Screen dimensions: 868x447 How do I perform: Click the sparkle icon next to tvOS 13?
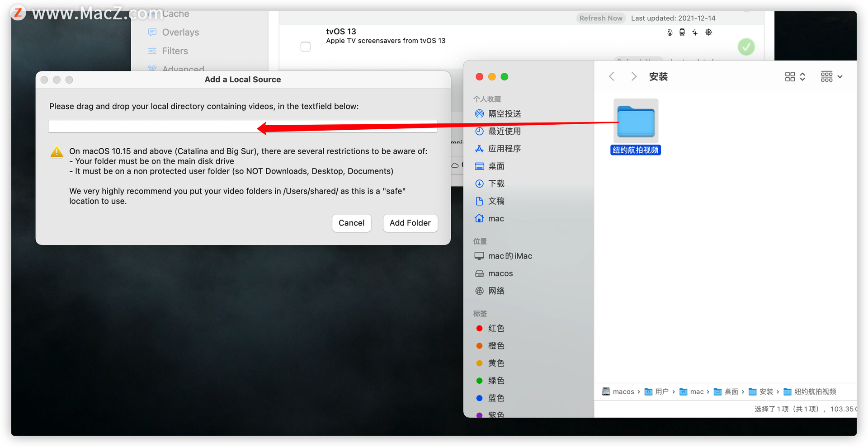tap(695, 32)
